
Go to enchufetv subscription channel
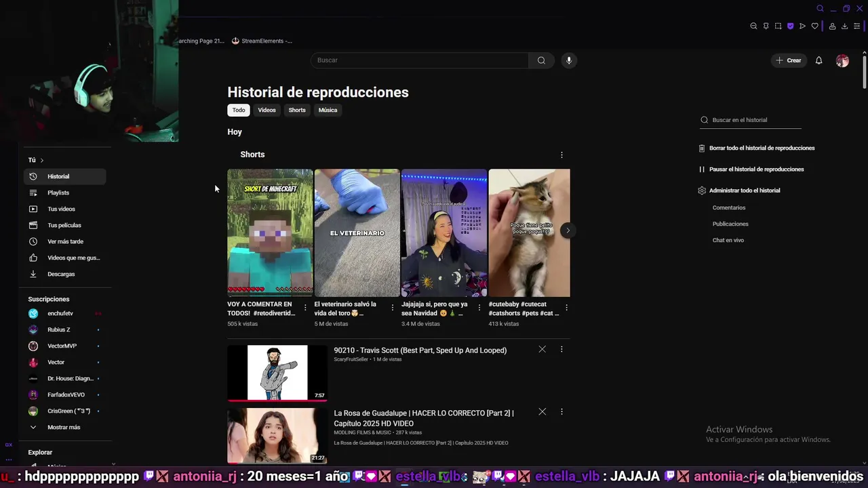[64, 313]
